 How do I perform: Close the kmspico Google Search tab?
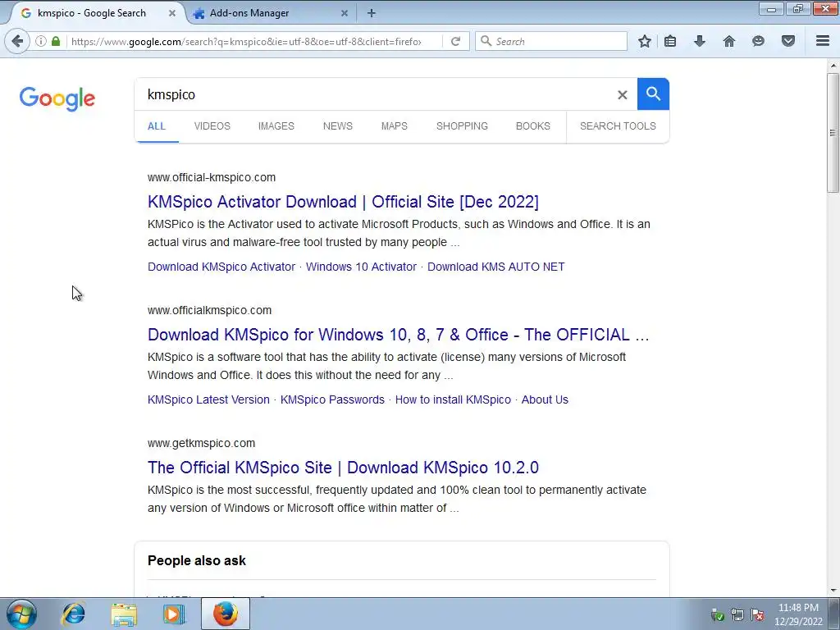click(x=172, y=13)
